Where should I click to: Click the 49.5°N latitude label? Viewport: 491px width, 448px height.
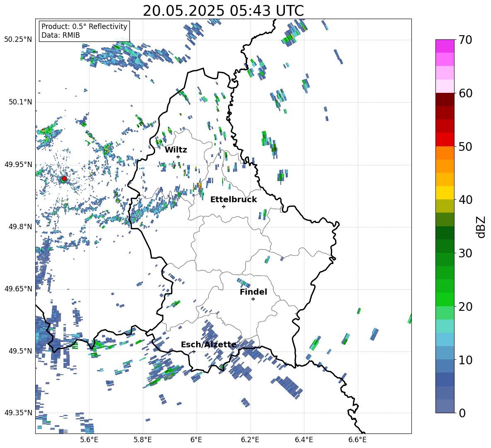(20, 351)
